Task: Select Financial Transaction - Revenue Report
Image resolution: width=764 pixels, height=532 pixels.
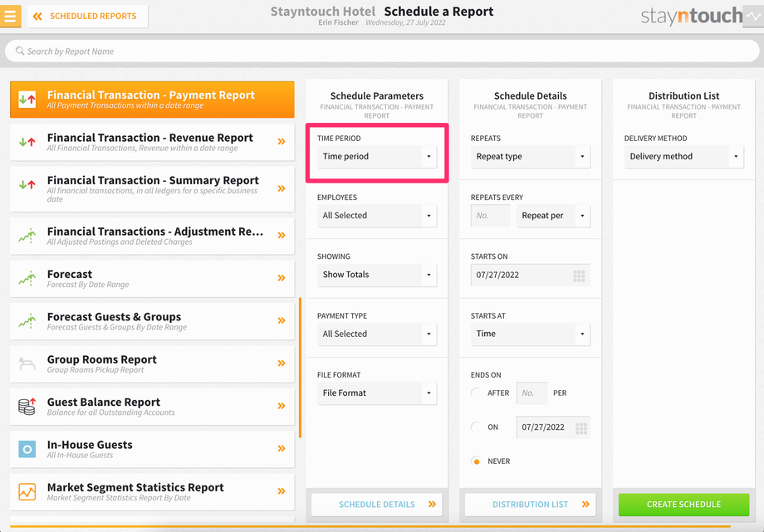Action: click(152, 142)
